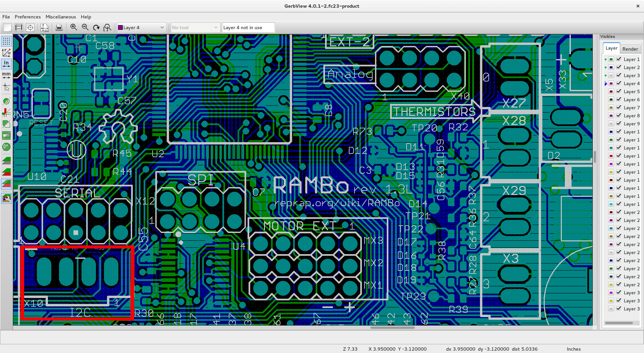Click the 'X 3.950000 Y -3.120000' coordinates
The image size is (644, 353).
pos(397,349)
